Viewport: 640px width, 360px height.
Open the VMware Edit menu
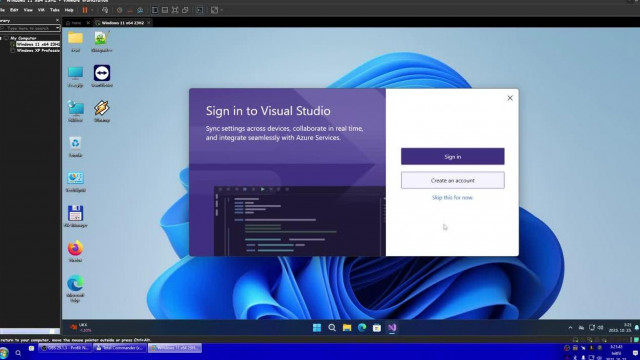coord(14,10)
